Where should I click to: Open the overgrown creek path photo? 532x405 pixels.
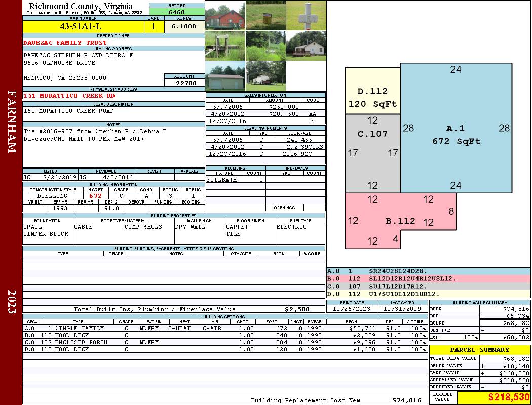tap(265, 46)
